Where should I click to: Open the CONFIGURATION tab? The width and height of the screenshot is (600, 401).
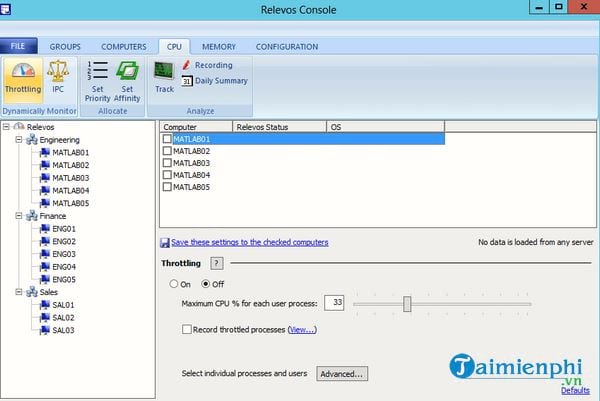tap(287, 46)
